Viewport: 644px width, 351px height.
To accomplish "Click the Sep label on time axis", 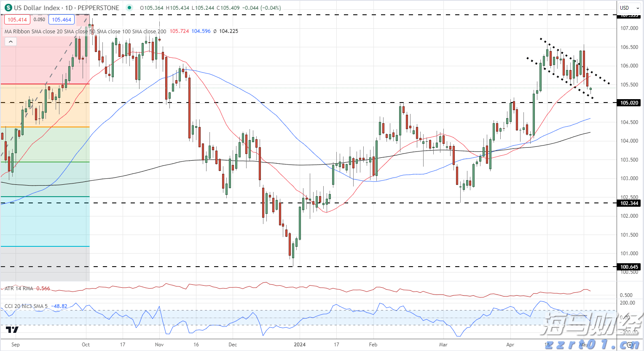I will pyautogui.click(x=16, y=345).
